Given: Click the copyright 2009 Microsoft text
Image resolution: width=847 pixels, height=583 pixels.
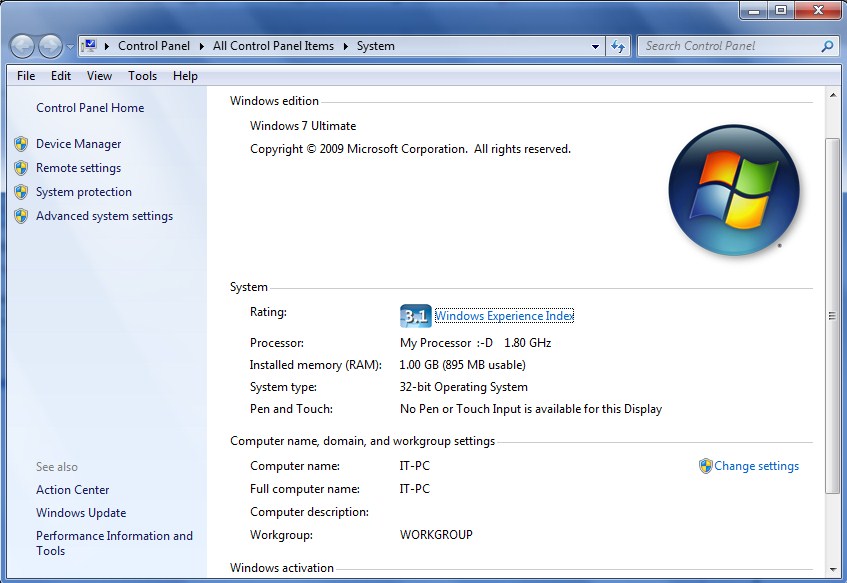Looking at the screenshot, I should [x=410, y=149].
